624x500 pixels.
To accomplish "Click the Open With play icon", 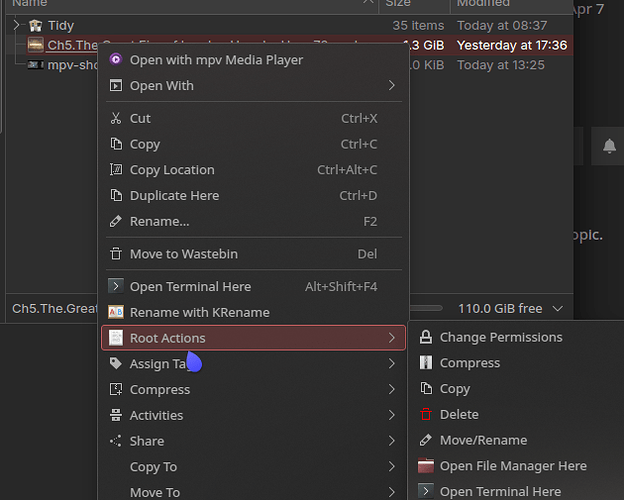I will (116, 86).
